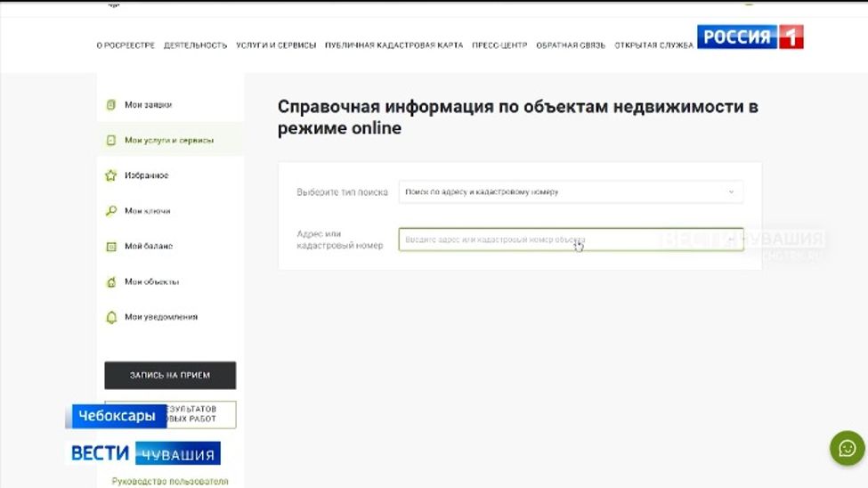Open the Обратная связь menu
Image resolution: width=868 pixels, height=488 pixels.
tap(571, 45)
